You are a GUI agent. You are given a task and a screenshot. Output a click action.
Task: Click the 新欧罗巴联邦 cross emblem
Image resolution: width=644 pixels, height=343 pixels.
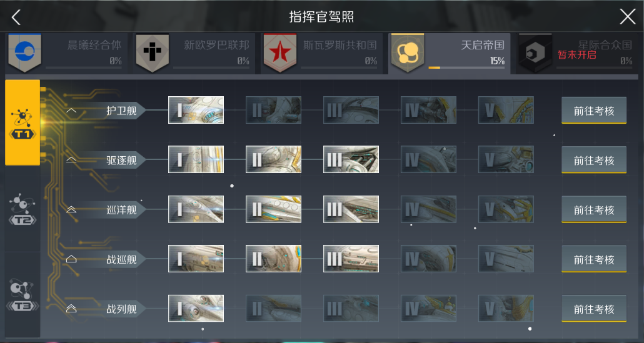click(x=153, y=53)
